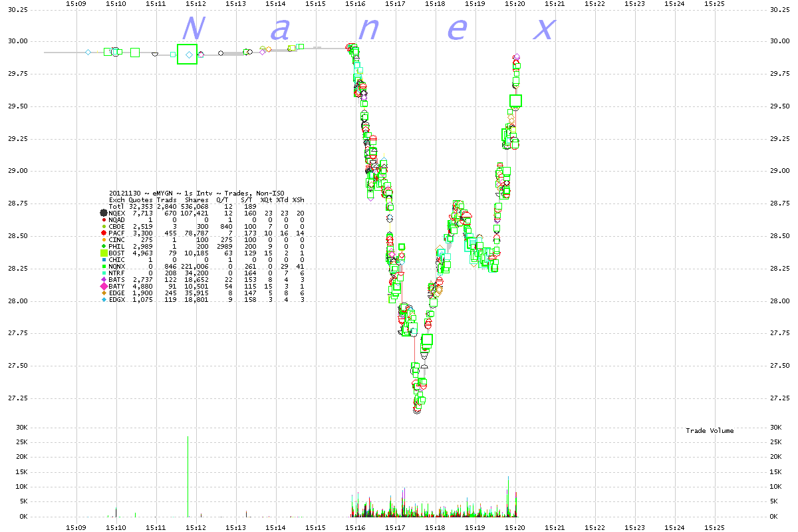The height and width of the screenshot is (532, 798).
Task: Click the small red NQAD legend dot
Action: pos(103,220)
